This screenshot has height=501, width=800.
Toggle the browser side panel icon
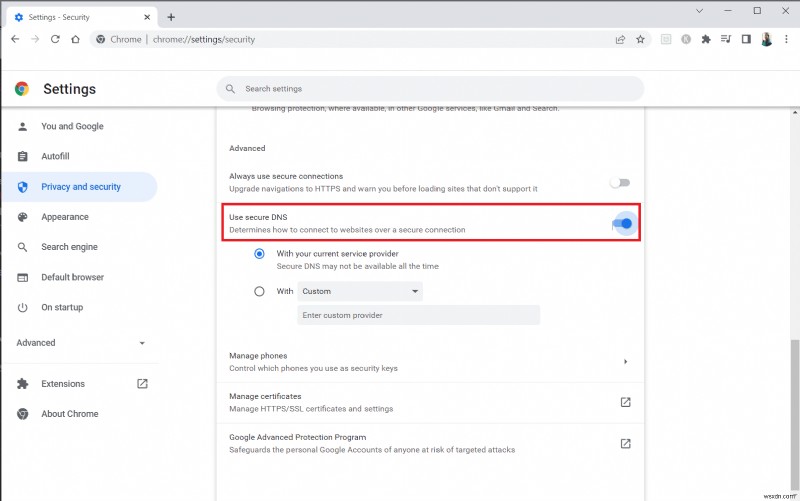[x=745, y=39]
